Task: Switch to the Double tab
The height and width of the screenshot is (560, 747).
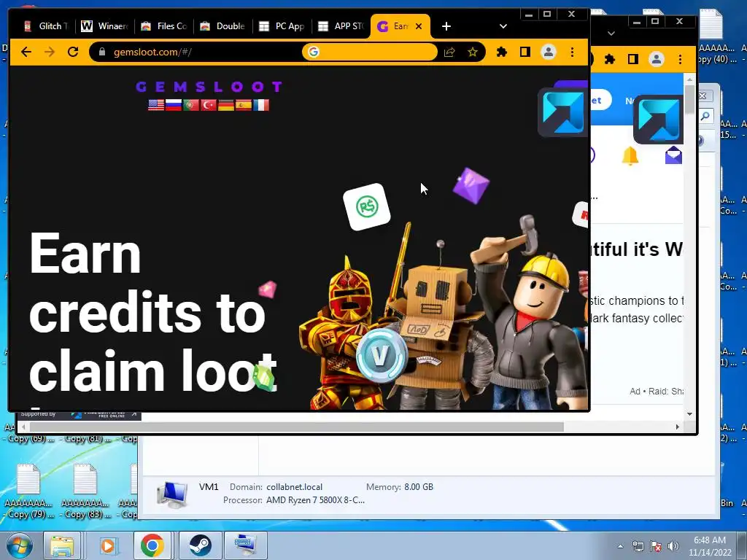Action: click(223, 26)
